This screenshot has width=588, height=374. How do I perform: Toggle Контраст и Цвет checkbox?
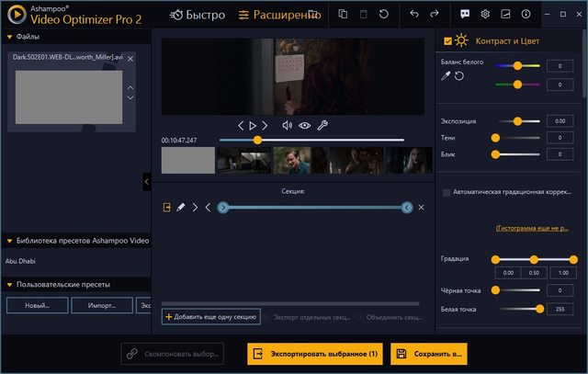click(x=447, y=40)
